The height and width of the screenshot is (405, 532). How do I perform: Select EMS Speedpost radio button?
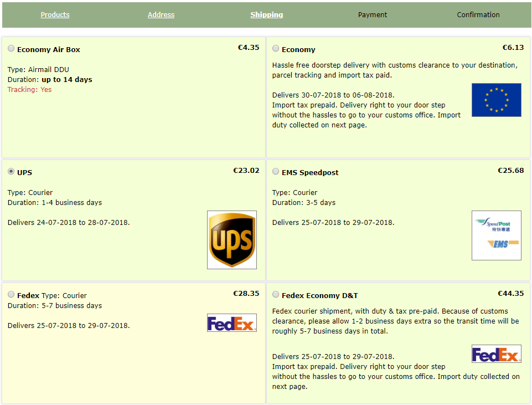pyautogui.click(x=276, y=171)
